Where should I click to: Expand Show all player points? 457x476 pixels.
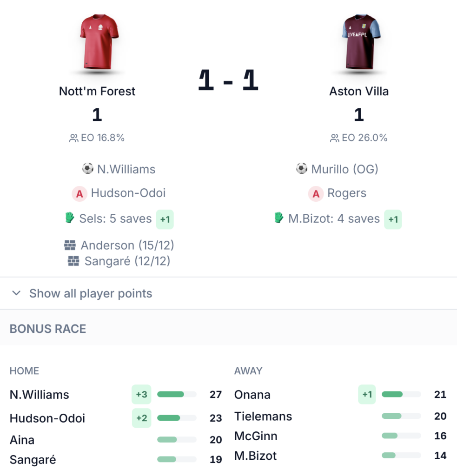click(x=91, y=293)
